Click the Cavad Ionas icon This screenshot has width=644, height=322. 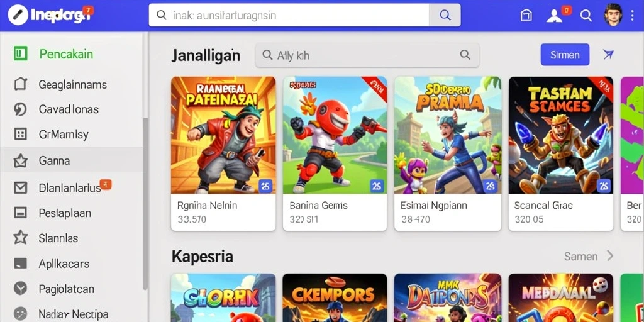pyautogui.click(x=20, y=109)
